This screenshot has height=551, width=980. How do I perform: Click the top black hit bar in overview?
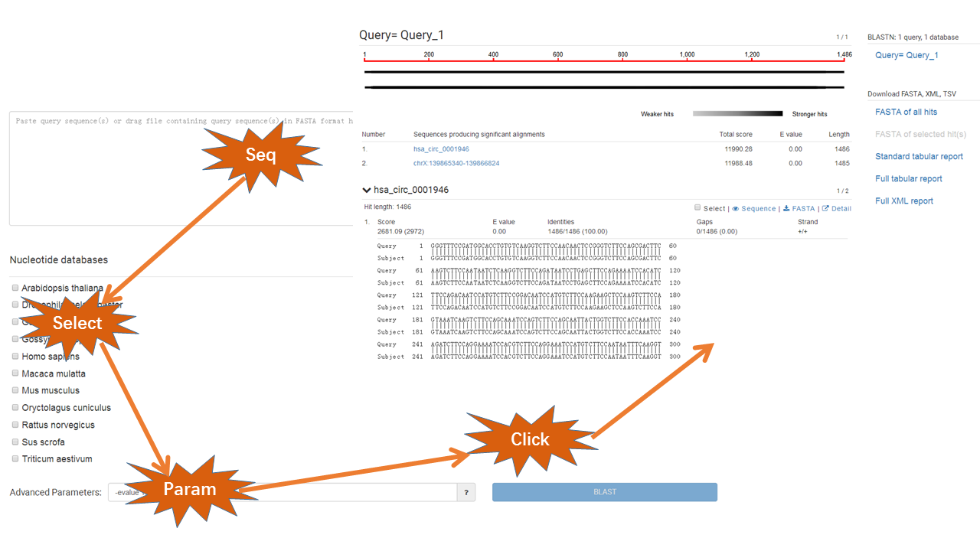tap(604, 72)
